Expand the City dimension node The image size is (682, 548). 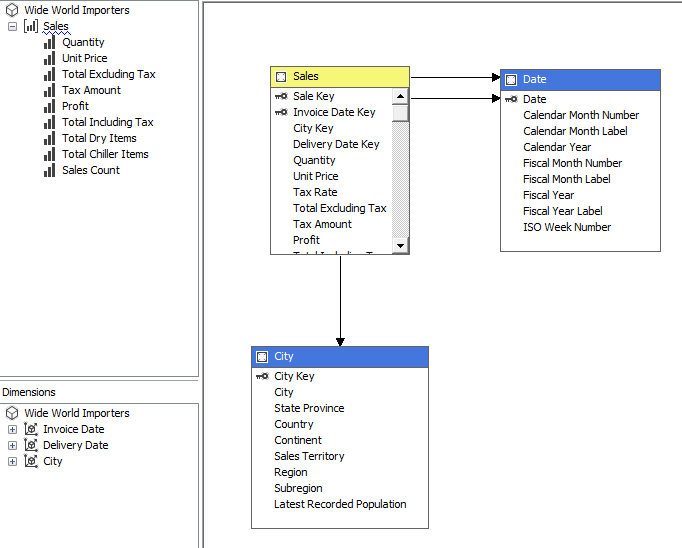tap(12, 461)
